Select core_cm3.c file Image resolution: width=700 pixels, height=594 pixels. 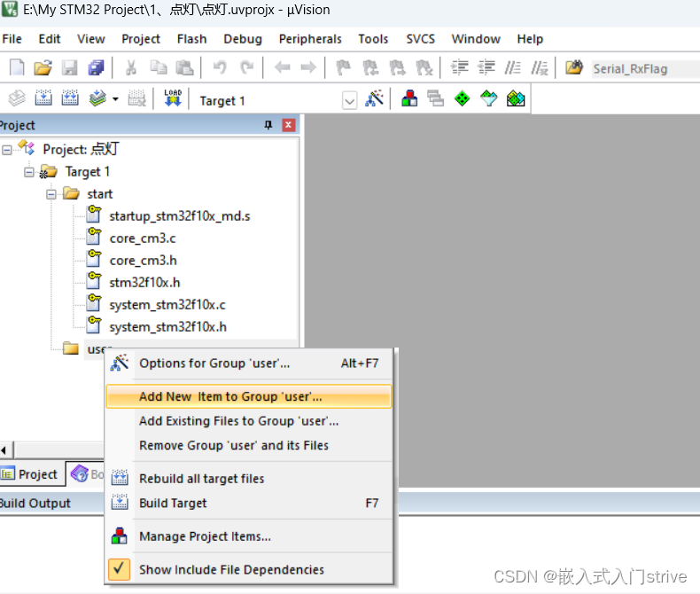click(x=143, y=238)
